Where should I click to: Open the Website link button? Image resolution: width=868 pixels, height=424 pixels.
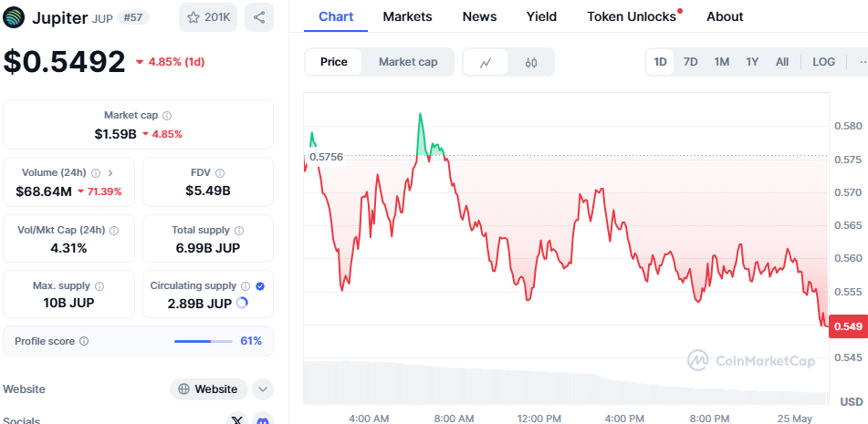click(x=208, y=389)
